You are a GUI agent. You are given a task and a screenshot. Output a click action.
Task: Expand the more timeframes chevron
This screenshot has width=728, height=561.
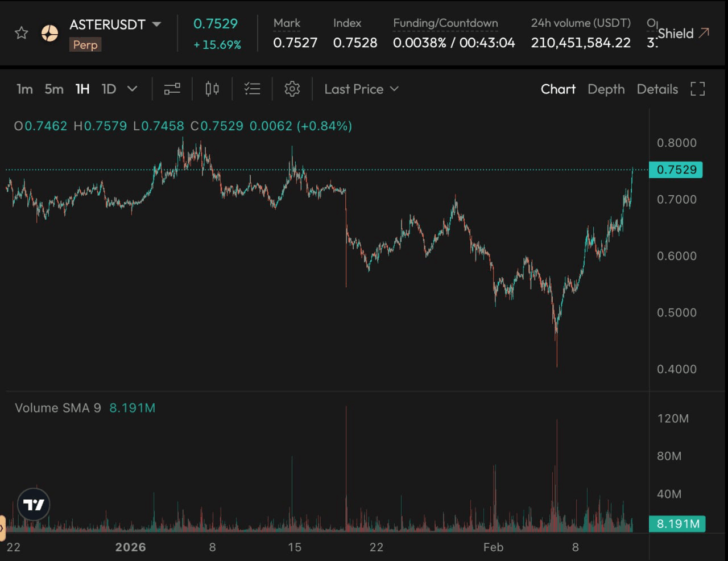coord(132,89)
